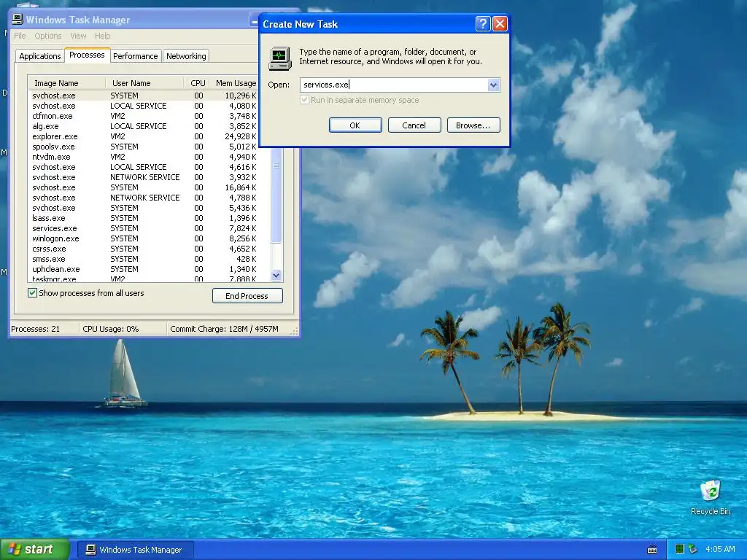Minimize the Windows Task Manager window

pos(254,20)
